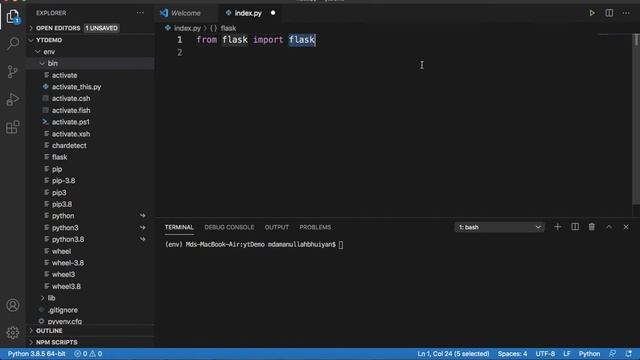Open wheel-3.8 file
This screenshot has width=640, height=360.
(68, 263)
